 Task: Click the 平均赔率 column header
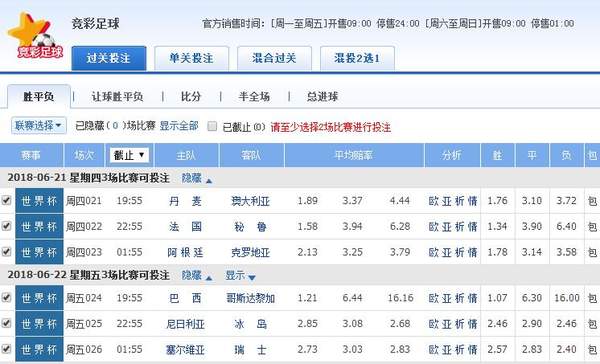coord(354,155)
